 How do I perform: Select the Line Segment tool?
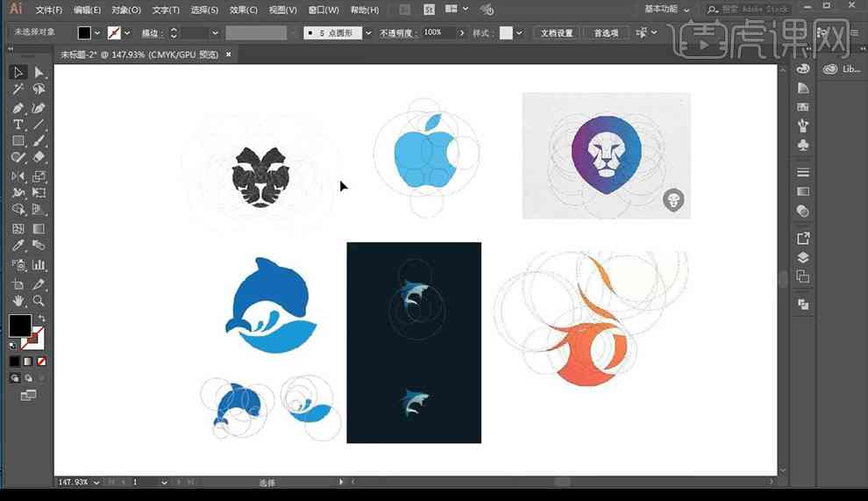39,124
